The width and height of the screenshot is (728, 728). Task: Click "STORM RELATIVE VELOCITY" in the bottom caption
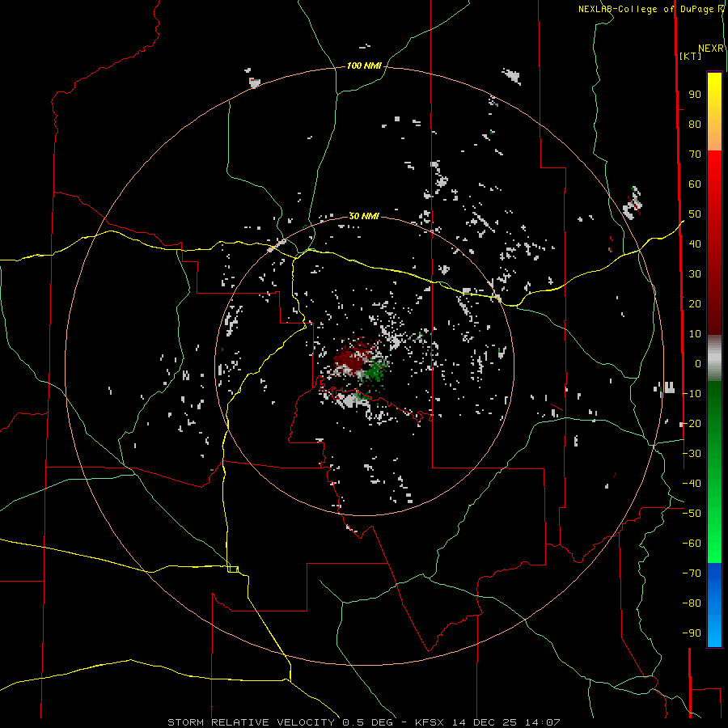coord(251,722)
